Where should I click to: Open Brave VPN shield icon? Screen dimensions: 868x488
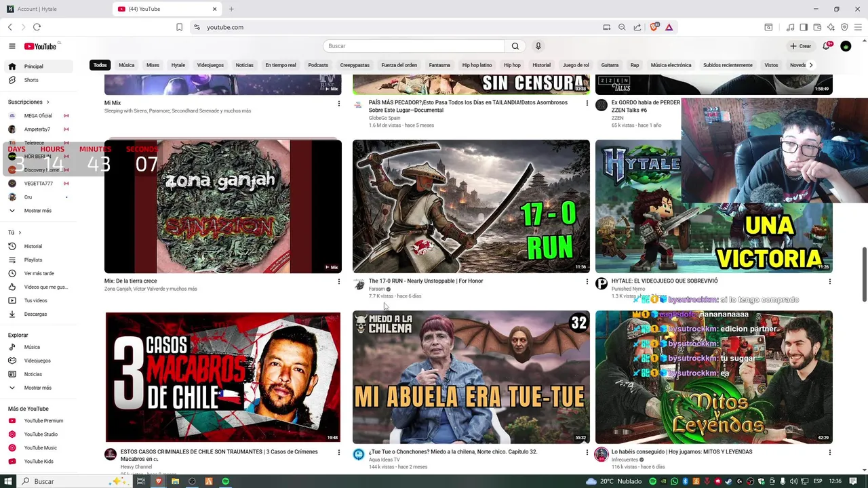844,27
